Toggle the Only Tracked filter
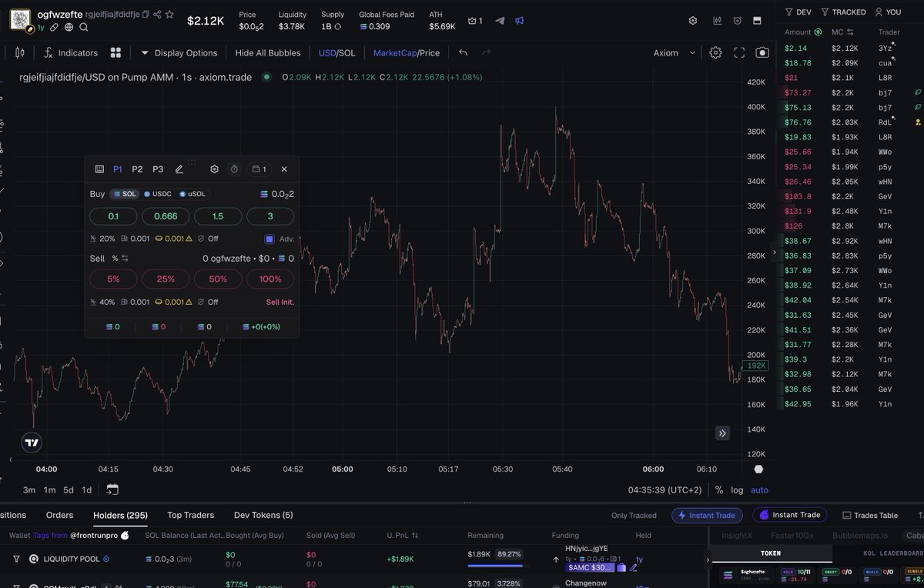 (634, 516)
